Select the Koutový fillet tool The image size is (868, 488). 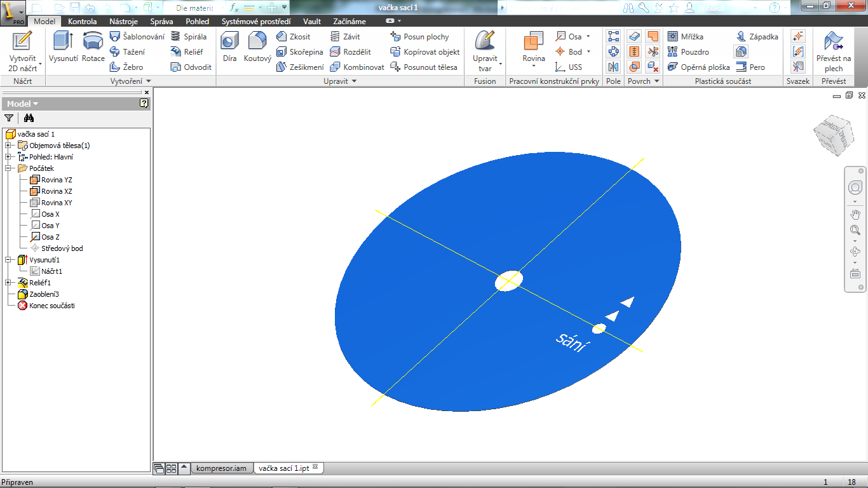(257, 48)
